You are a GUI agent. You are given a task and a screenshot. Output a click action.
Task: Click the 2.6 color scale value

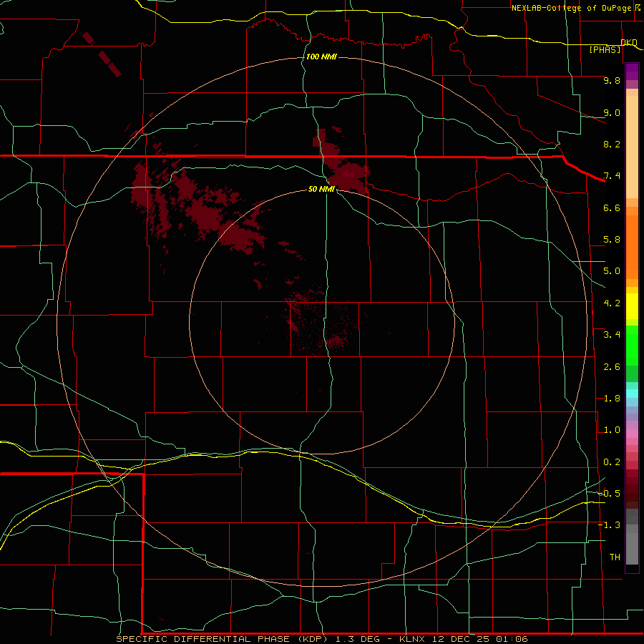click(x=612, y=367)
